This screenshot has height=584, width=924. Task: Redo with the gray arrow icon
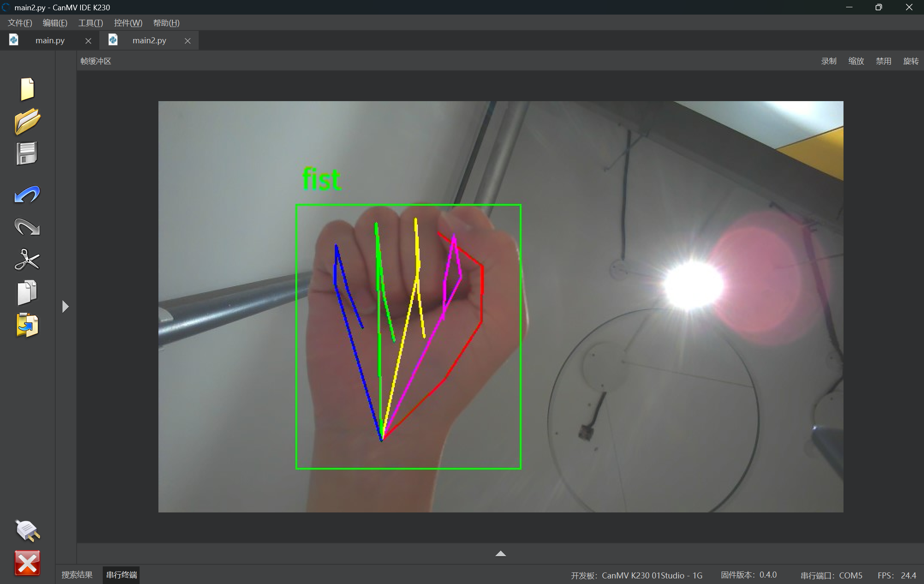(x=27, y=227)
